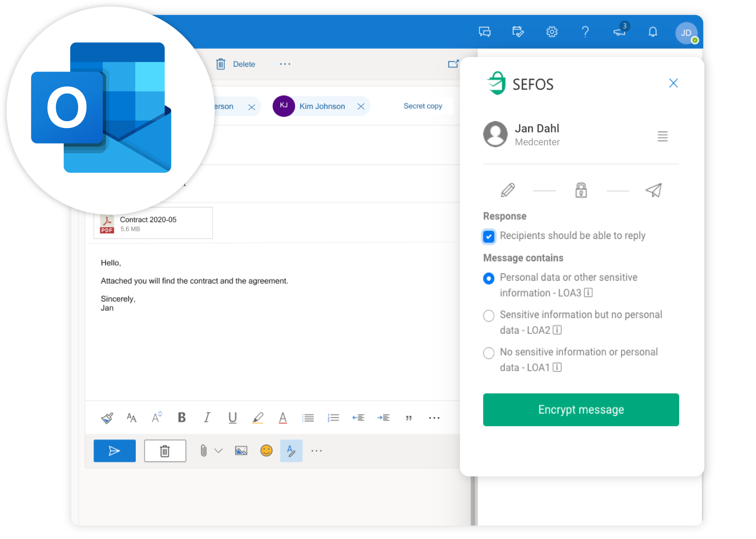Show info for LOA3
756x539 pixels.
(x=588, y=293)
